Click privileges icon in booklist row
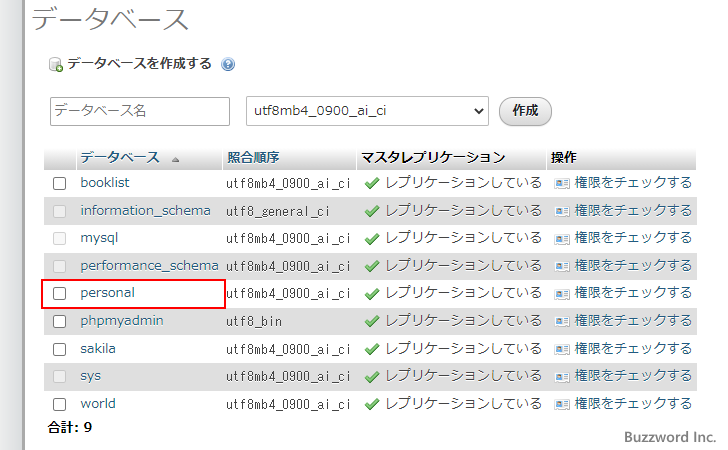Image resolution: width=728 pixels, height=450 pixels. (562, 184)
